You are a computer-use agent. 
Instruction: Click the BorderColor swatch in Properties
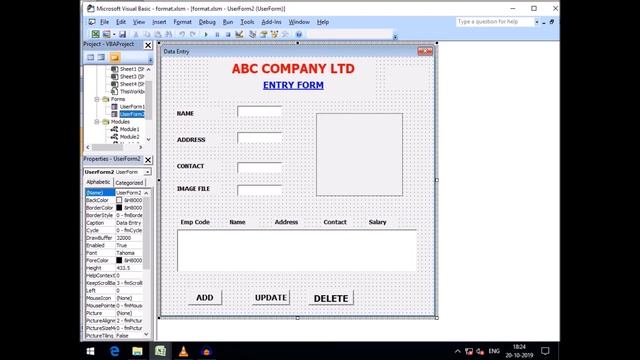pos(119,208)
